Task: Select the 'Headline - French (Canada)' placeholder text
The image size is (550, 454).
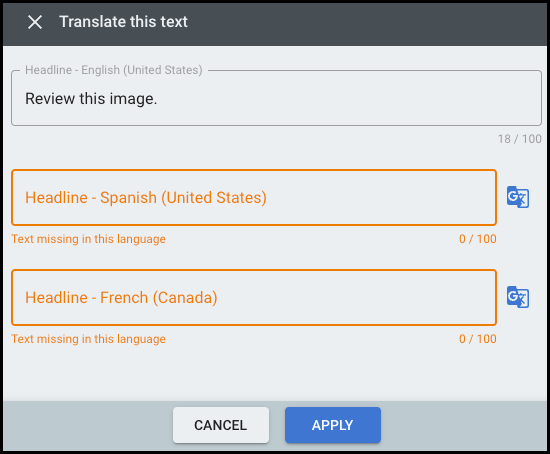Action: point(121,298)
